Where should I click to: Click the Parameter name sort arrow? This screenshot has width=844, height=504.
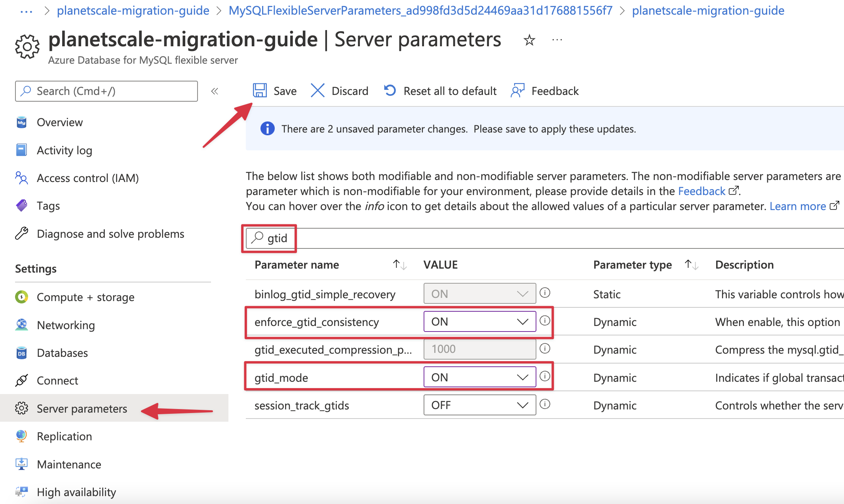397,265
